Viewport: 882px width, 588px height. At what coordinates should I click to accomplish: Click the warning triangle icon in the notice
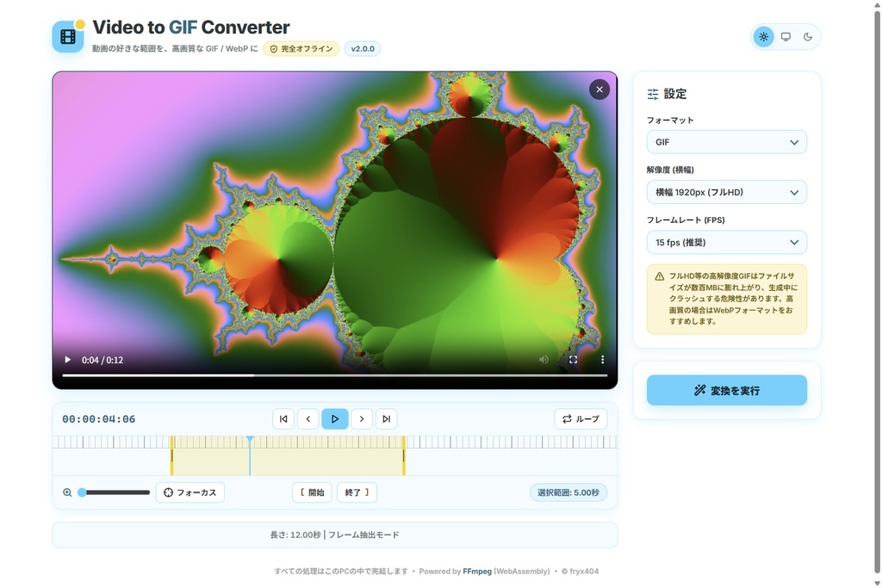pyautogui.click(x=659, y=276)
